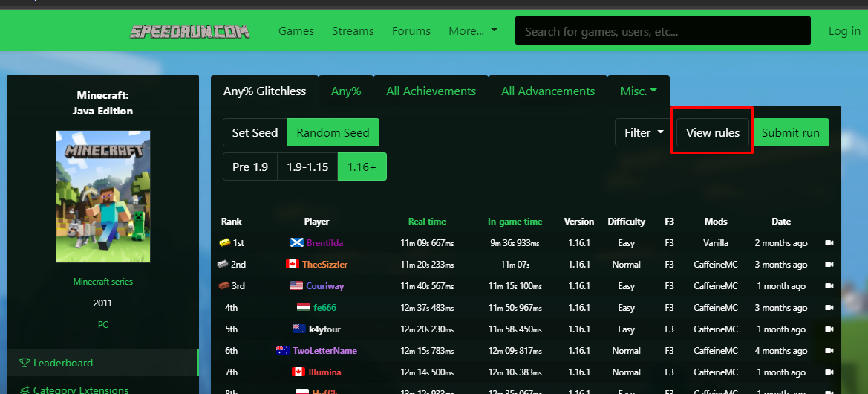Choose the 1.16+ version filter
Viewport: 868px width, 394px height.
click(362, 167)
